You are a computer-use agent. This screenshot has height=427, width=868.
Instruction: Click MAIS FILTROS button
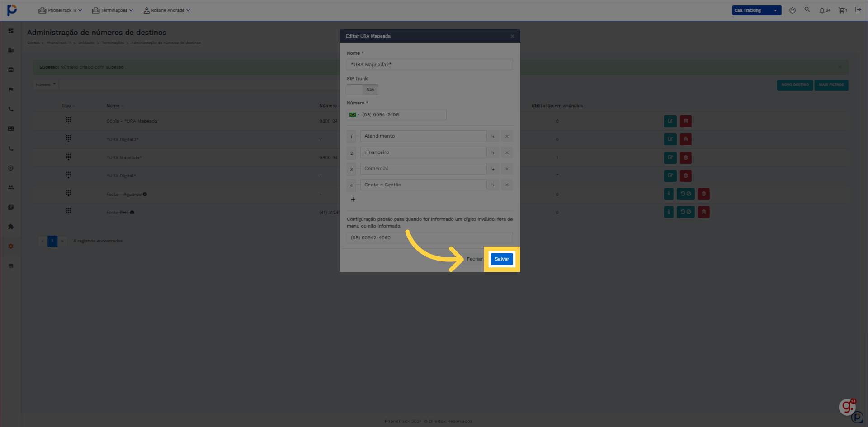(831, 85)
